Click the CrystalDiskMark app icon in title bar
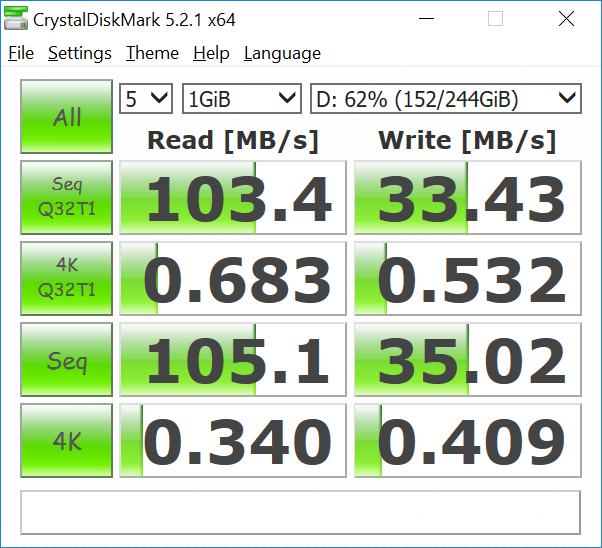The image size is (602, 548). pos(16,18)
